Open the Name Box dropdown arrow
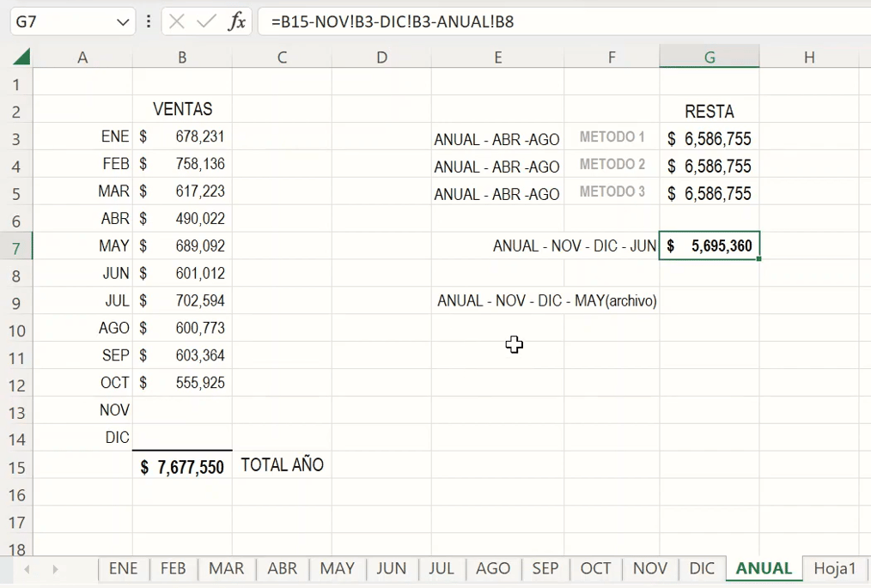Viewport: 871px width, 588px height. (x=121, y=21)
